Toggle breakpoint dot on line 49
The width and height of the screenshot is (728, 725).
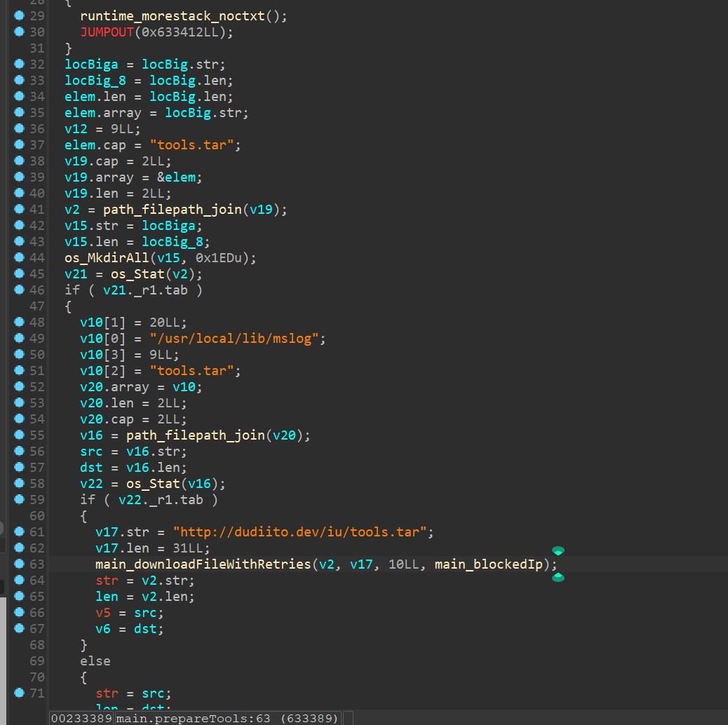(19, 338)
